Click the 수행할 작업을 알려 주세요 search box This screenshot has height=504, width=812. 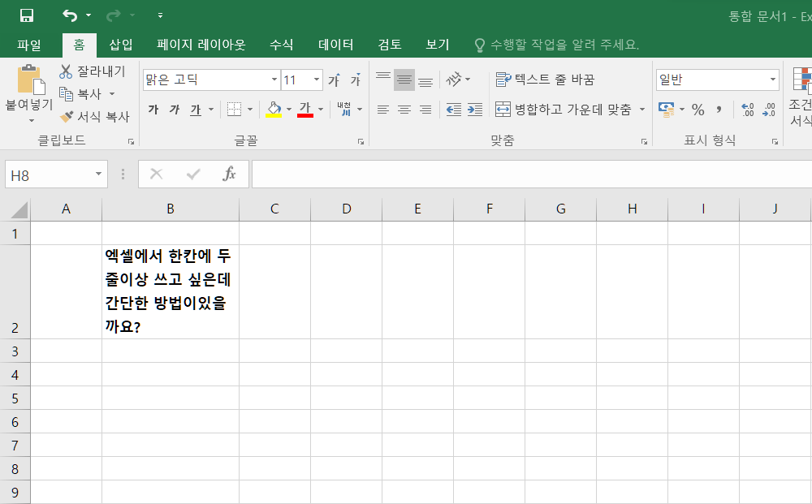point(557,45)
